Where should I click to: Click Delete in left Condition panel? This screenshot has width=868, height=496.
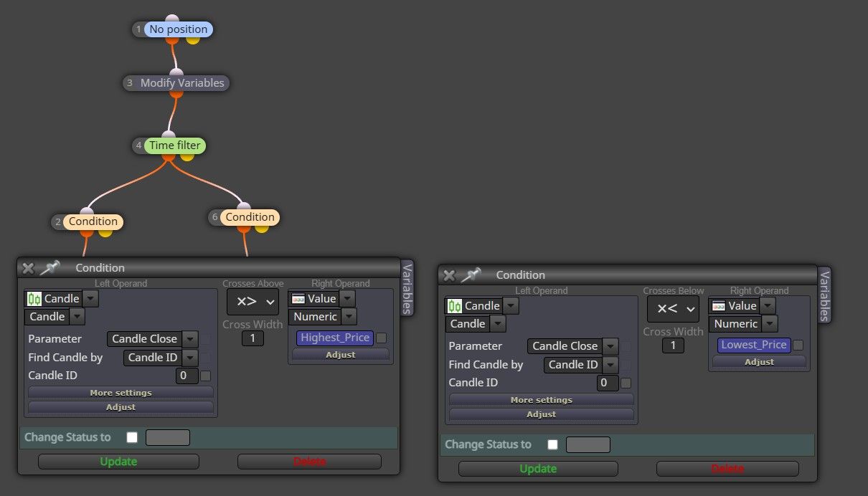pyautogui.click(x=309, y=462)
